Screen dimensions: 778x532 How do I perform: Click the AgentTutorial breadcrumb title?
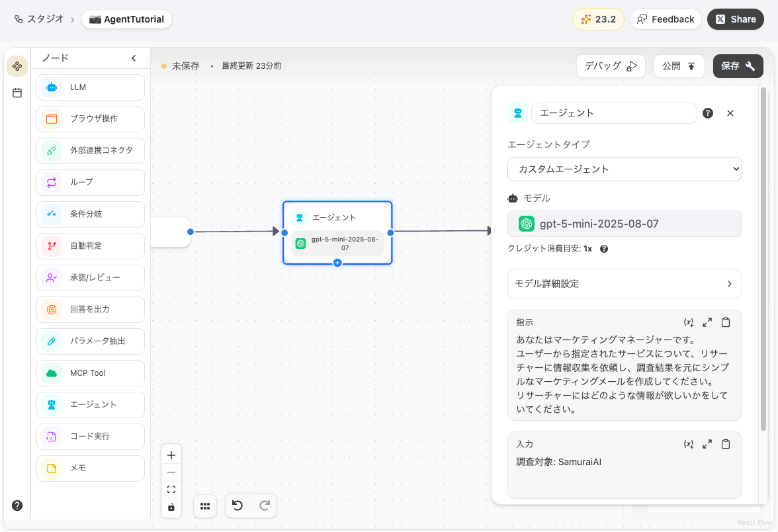pyautogui.click(x=126, y=19)
